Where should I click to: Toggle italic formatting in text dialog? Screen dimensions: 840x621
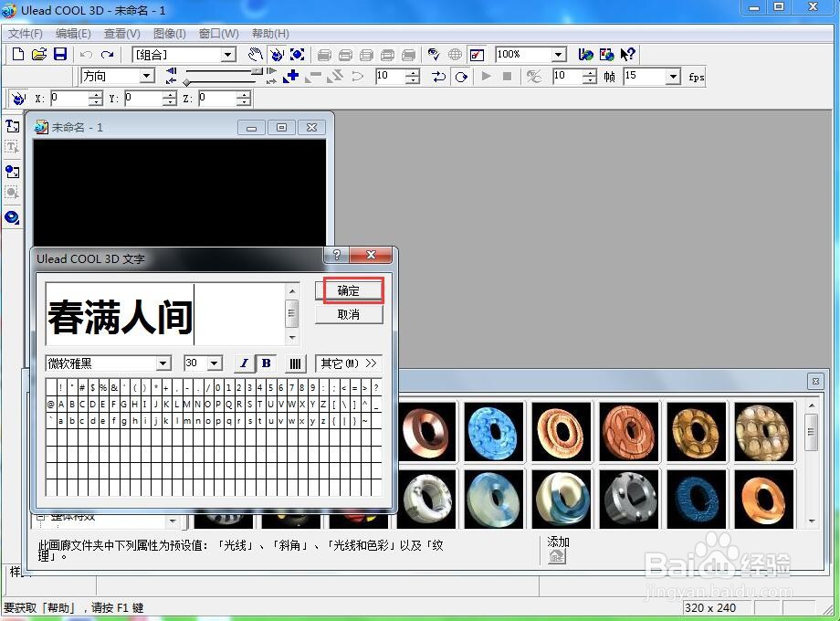[245, 363]
